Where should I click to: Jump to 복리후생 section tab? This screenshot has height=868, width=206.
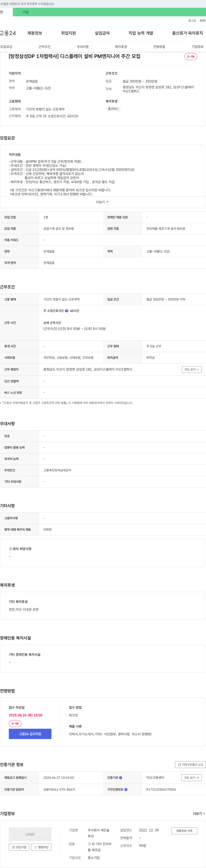tap(121, 46)
